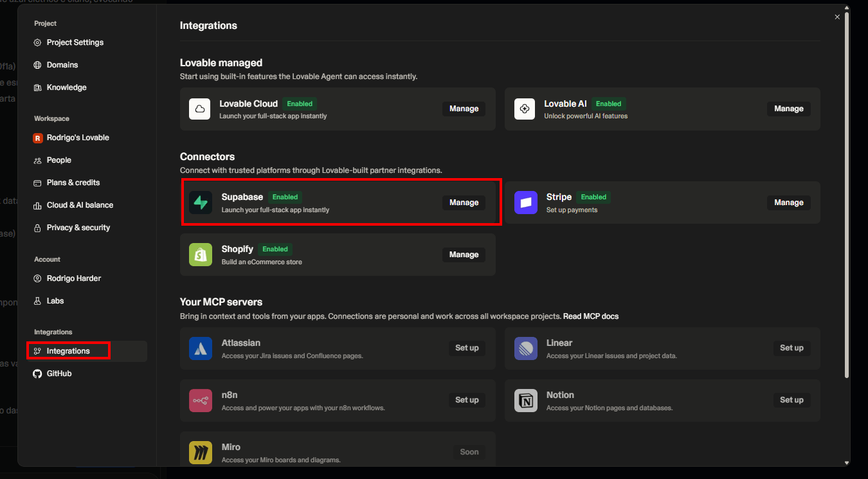Screen dimensions: 868x479
Task: Click the Project Settings gear icon
Action: [37, 42]
